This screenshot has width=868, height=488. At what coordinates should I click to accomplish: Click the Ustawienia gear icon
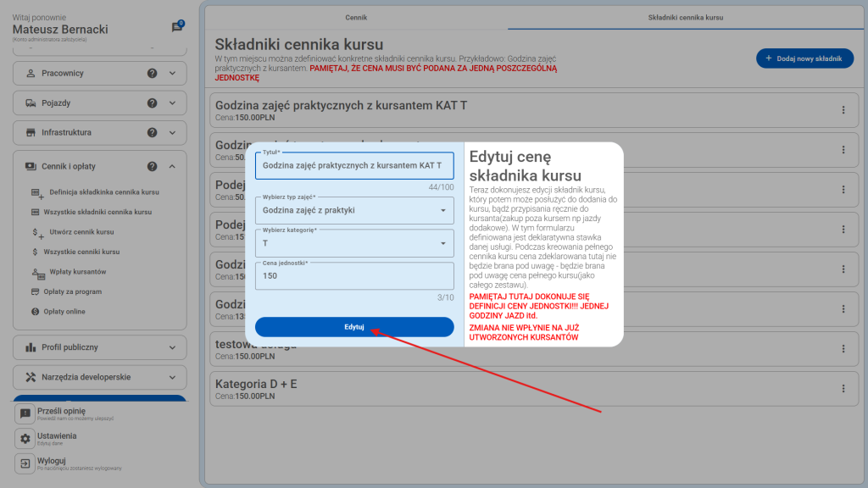(x=25, y=439)
